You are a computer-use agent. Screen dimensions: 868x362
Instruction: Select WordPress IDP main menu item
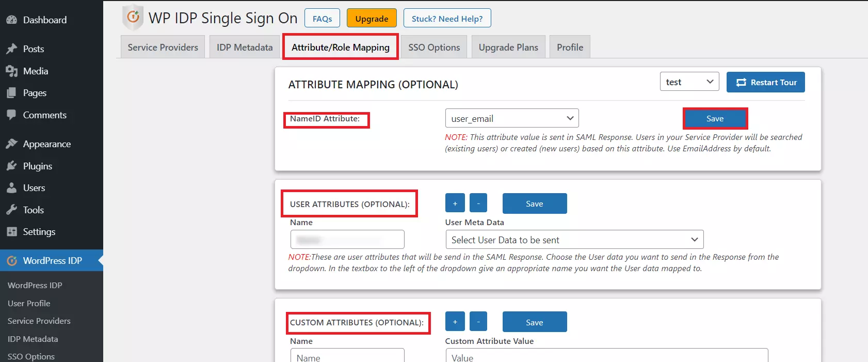[x=52, y=261]
